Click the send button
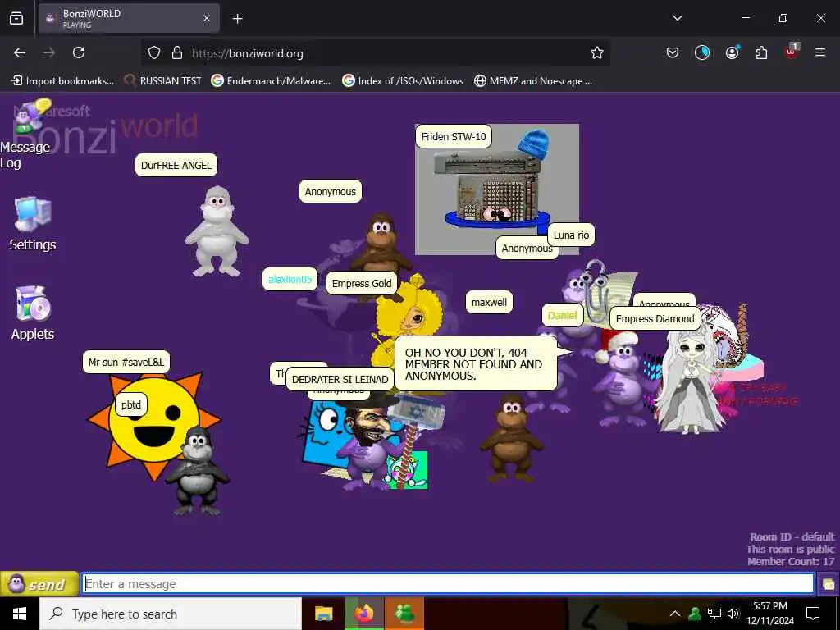Image resolution: width=840 pixels, height=630 pixels. [x=39, y=584]
